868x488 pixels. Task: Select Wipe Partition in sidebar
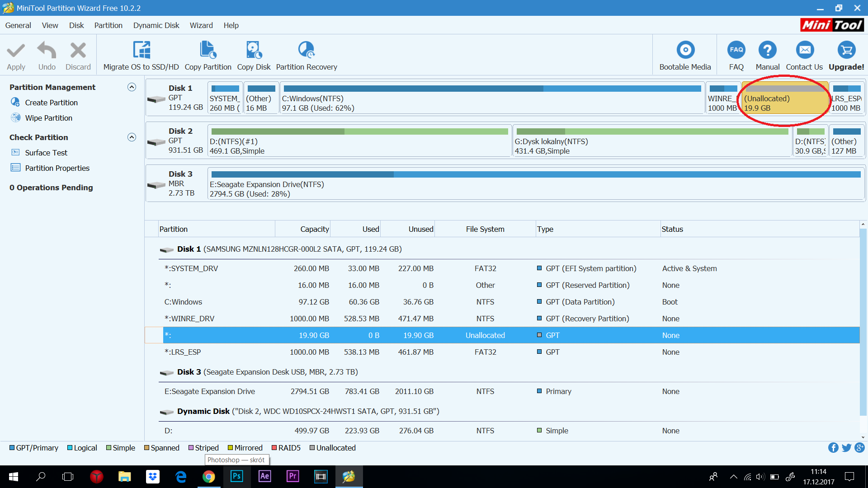48,118
